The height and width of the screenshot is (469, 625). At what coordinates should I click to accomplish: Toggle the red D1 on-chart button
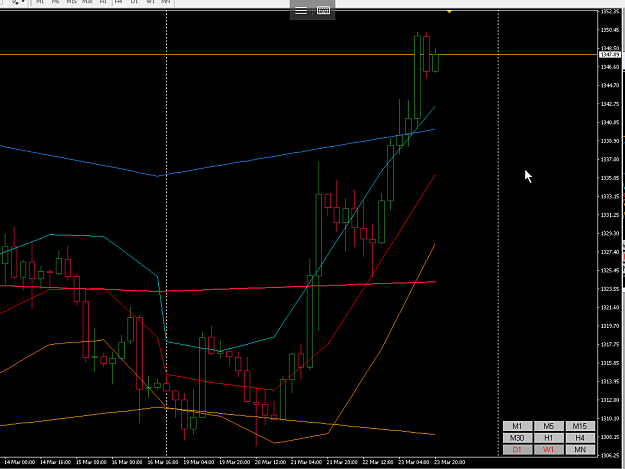[x=517, y=449]
